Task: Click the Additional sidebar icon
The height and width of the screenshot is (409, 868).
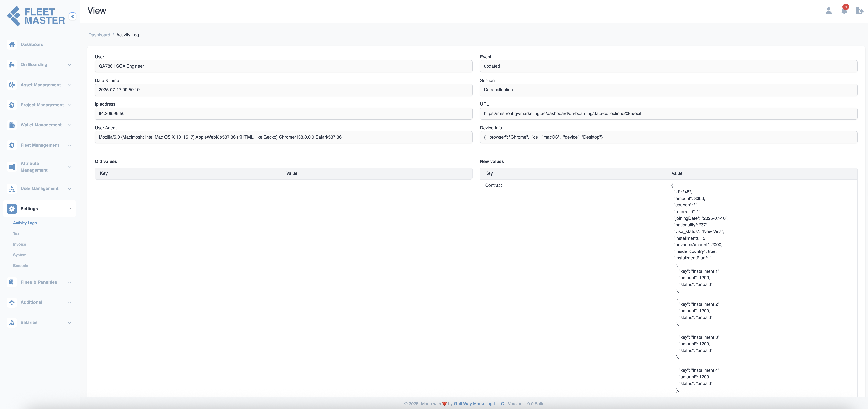Action: pos(12,302)
